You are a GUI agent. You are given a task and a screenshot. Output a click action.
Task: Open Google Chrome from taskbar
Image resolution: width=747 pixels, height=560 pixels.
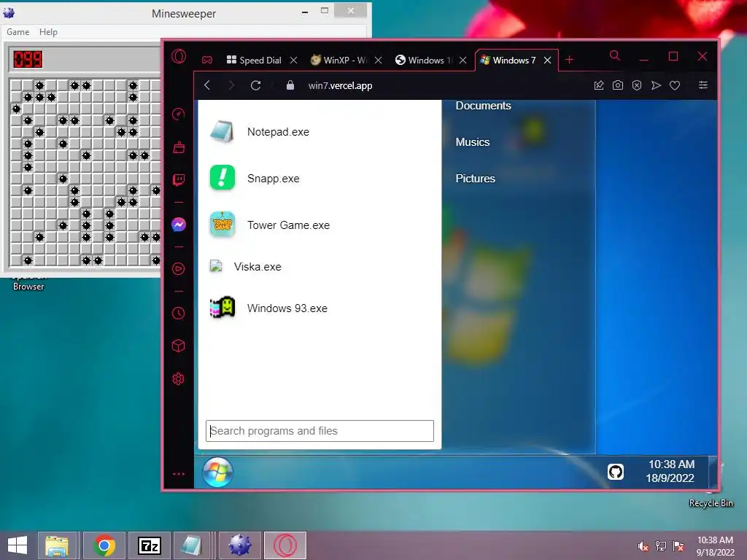[x=104, y=545]
